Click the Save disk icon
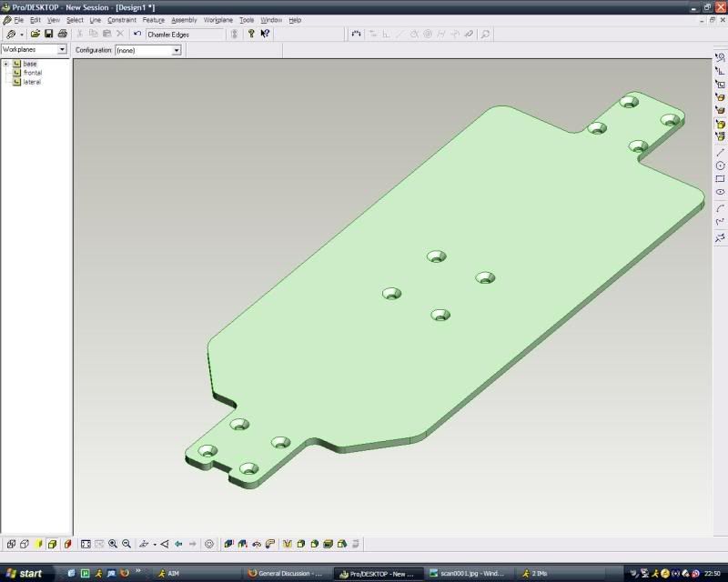728x582 pixels. 49,34
